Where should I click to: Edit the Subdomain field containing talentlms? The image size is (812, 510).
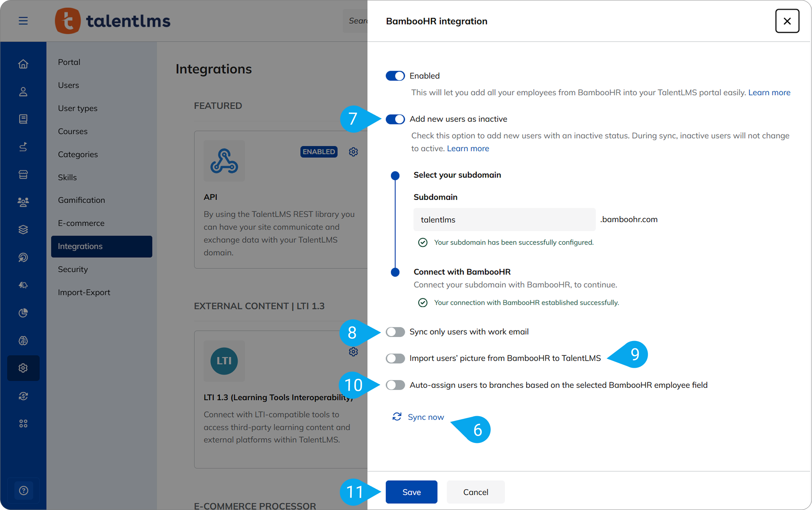point(504,220)
